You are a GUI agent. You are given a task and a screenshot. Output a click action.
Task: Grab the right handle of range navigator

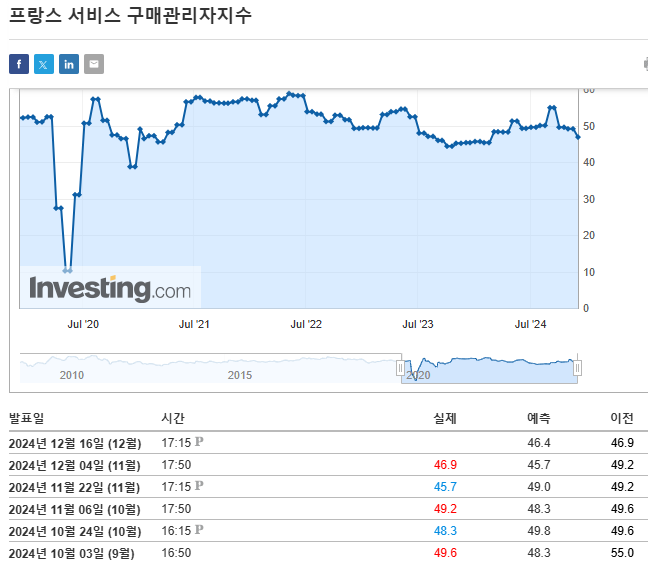click(577, 368)
